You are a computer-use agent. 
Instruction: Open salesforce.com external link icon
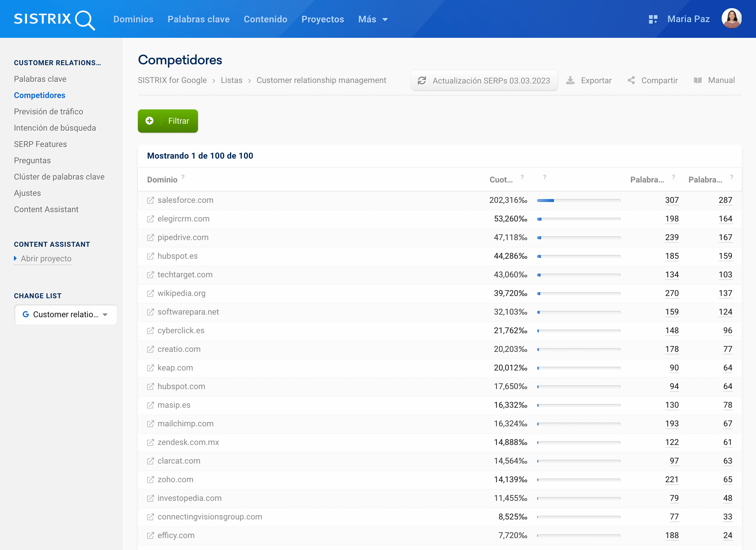(x=150, y=200)
